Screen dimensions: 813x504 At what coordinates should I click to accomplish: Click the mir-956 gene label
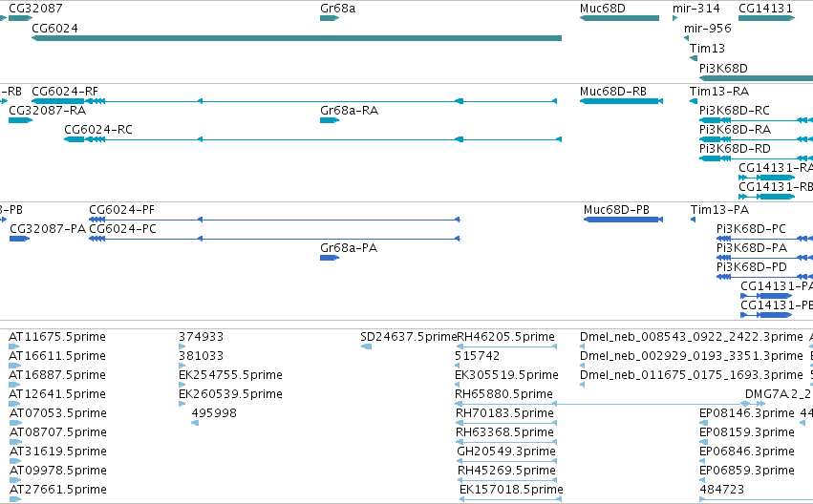(708, 29)
